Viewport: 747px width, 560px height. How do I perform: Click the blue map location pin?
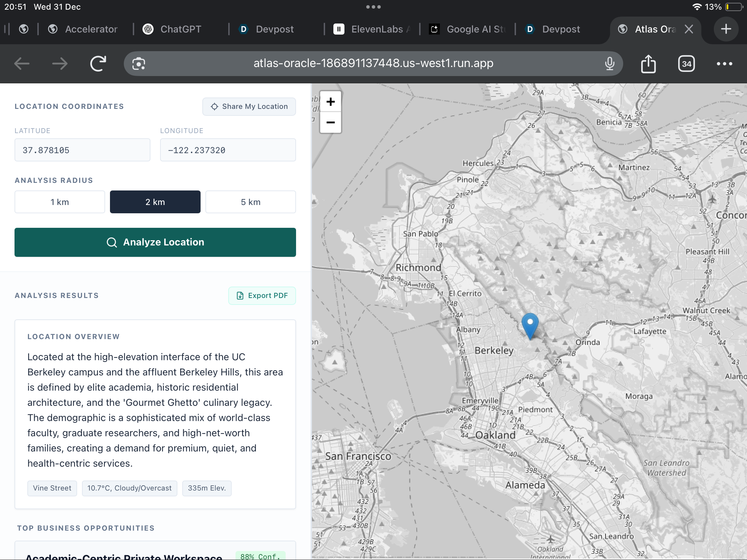pyautogui.click(x=530, y=325)
